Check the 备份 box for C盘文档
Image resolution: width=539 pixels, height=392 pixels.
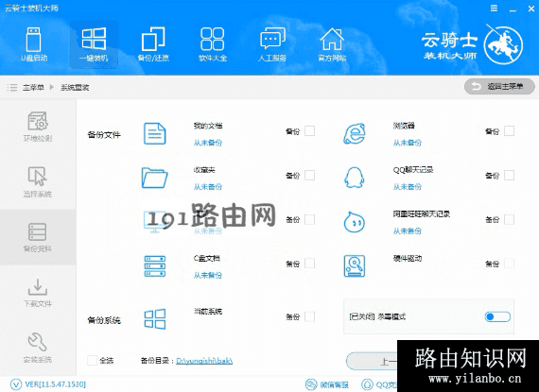(x=310, y=264)
